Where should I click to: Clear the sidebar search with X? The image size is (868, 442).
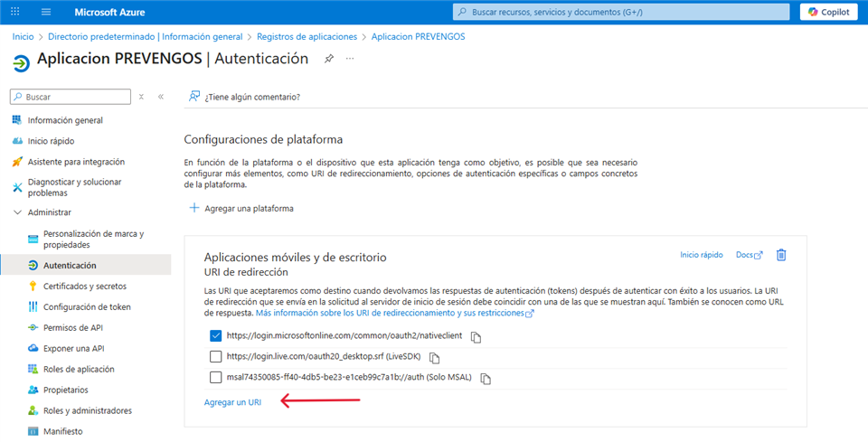141,97
